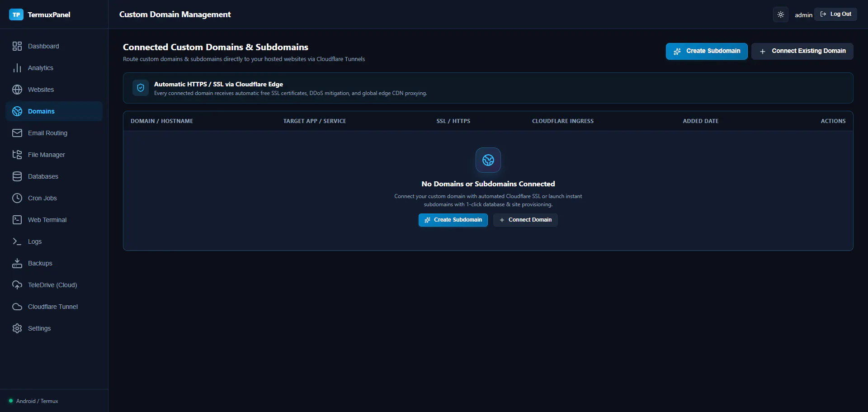Viewport: 868px width, 412px height.
Task: Open TeleDrive (Cloud) page
Action: pyautogui.click(x=54, y=285)
